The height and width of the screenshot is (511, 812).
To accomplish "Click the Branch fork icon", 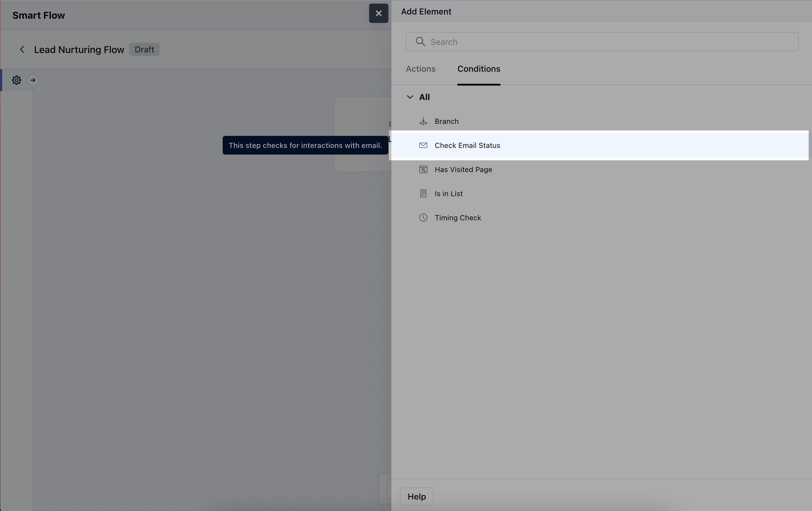I will click(423, 121).
